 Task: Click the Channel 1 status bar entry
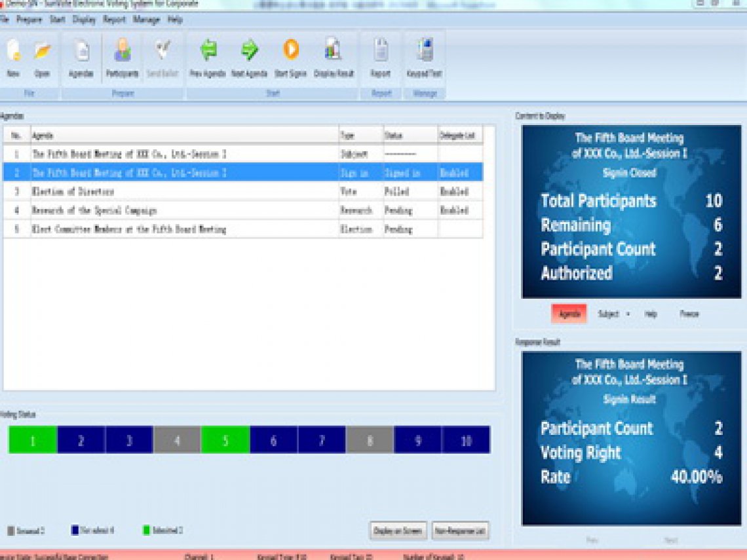[199, 556]
